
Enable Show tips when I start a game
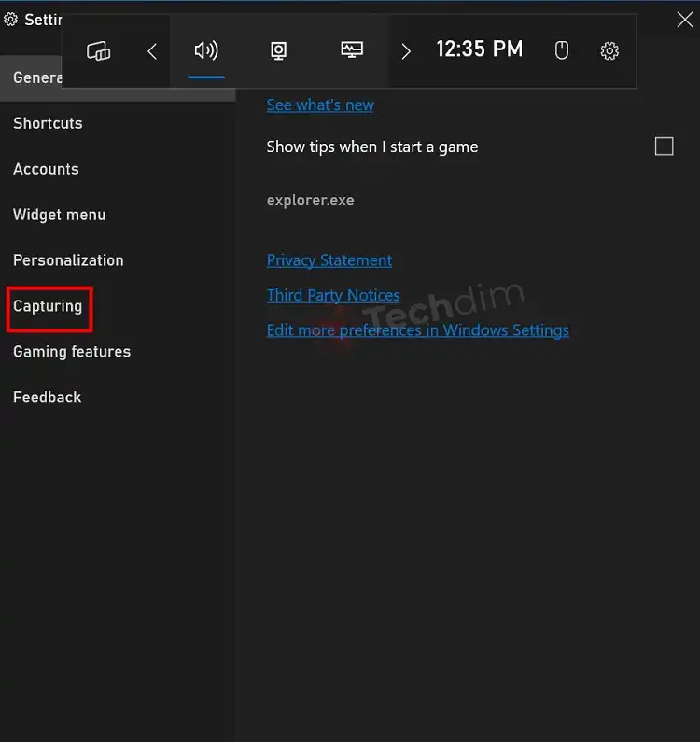click(x=664, y=147)
